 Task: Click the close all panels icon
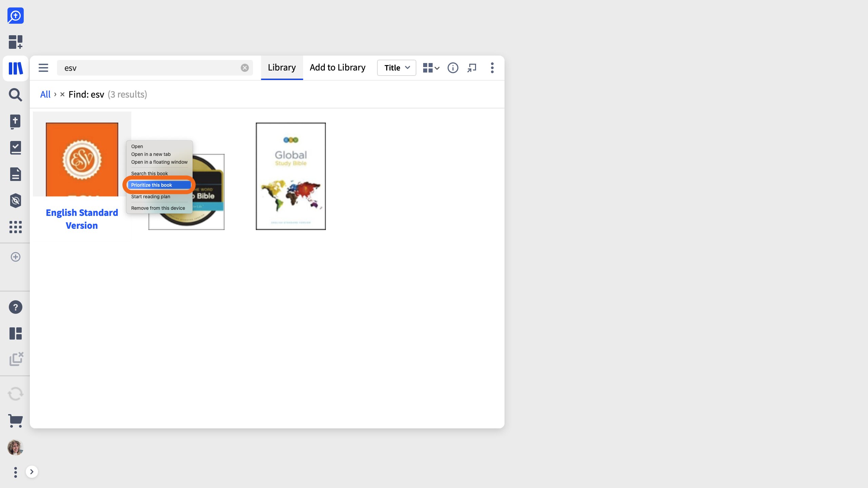(x=16, y=359)
